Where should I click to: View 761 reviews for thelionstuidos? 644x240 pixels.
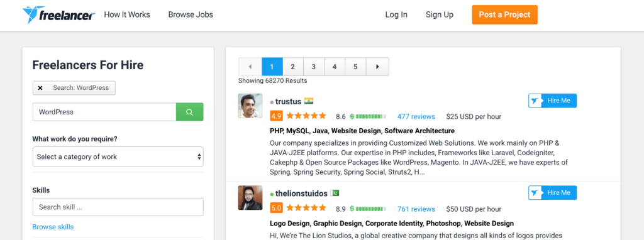[416, 209]
